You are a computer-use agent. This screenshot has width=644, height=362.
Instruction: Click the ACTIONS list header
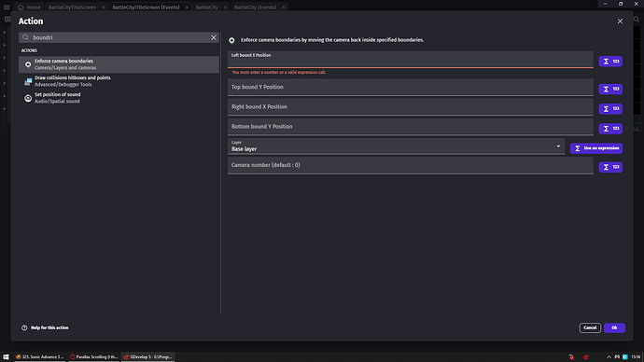(x=29, y=50)
